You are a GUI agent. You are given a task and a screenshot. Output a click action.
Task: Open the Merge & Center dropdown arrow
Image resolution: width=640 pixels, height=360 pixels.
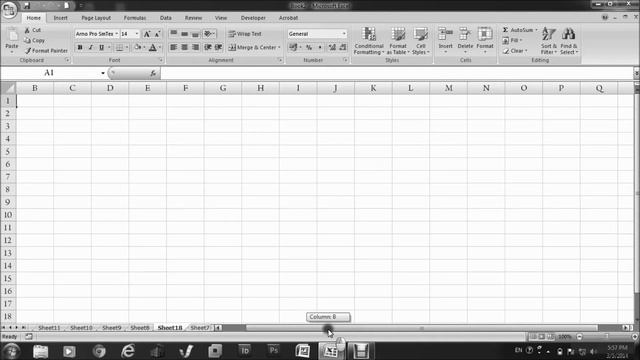click(x=279, y=47)
